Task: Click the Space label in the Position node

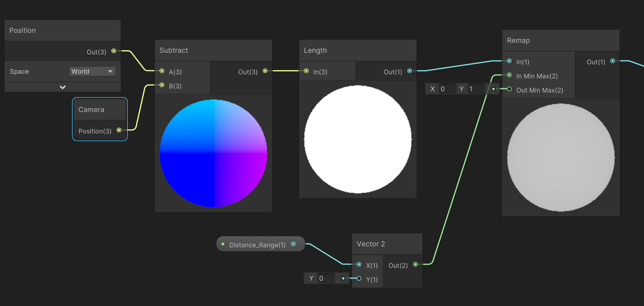Action: (x=19, y=71)
